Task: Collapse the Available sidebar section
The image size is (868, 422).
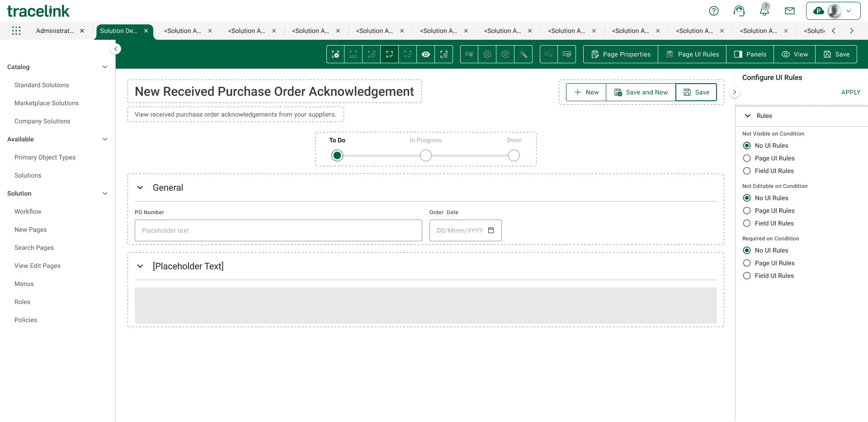Action: coord(105,139)
